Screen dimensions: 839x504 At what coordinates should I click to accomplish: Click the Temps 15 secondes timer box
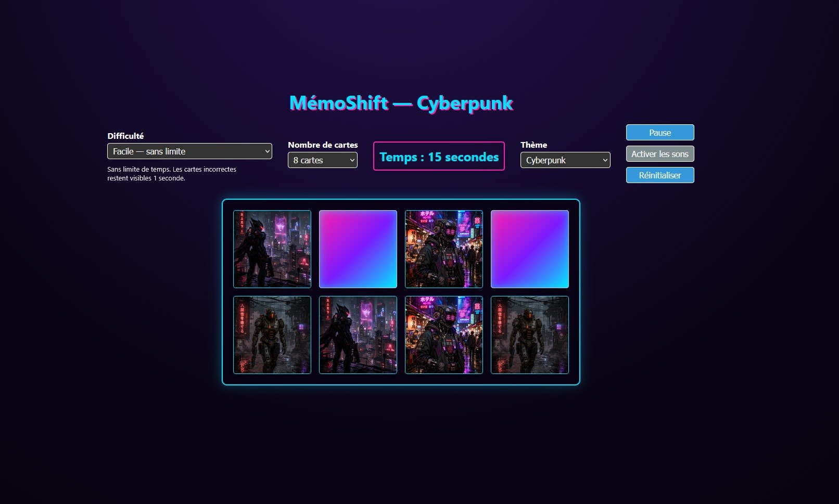click(x=439, y=156)
